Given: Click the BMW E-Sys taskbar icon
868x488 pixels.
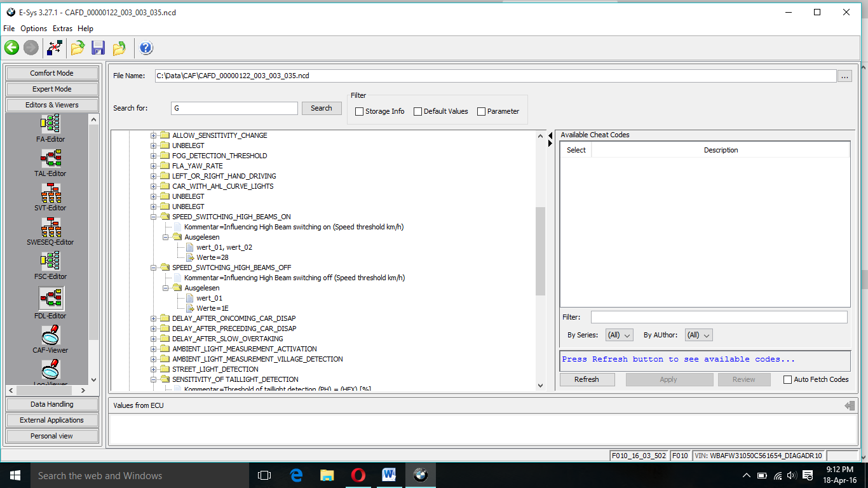Looking at the screenshot, I should 420,475.
